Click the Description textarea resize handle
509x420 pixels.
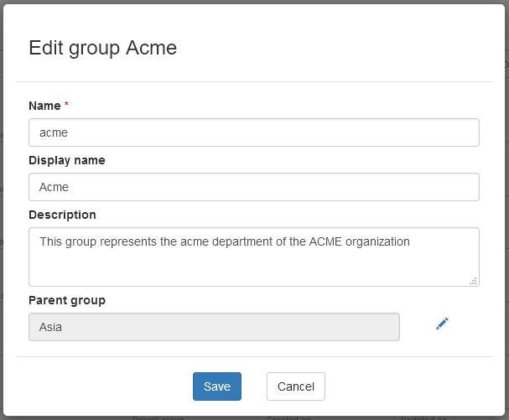[x=473, y=281]
